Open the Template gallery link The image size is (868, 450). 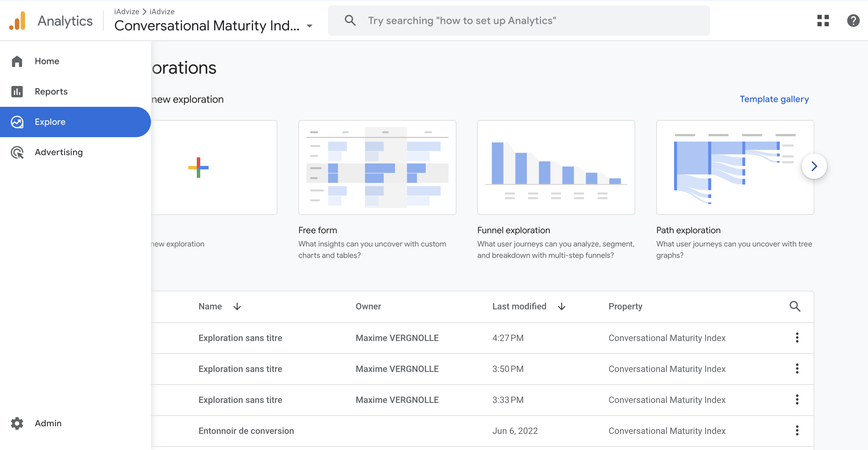[x=774, y=100]
